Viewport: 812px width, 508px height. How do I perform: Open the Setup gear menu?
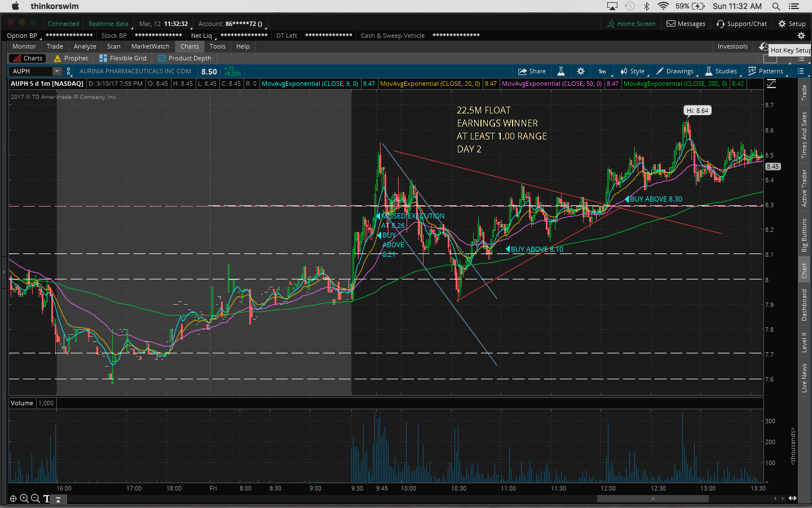point(792,24)
